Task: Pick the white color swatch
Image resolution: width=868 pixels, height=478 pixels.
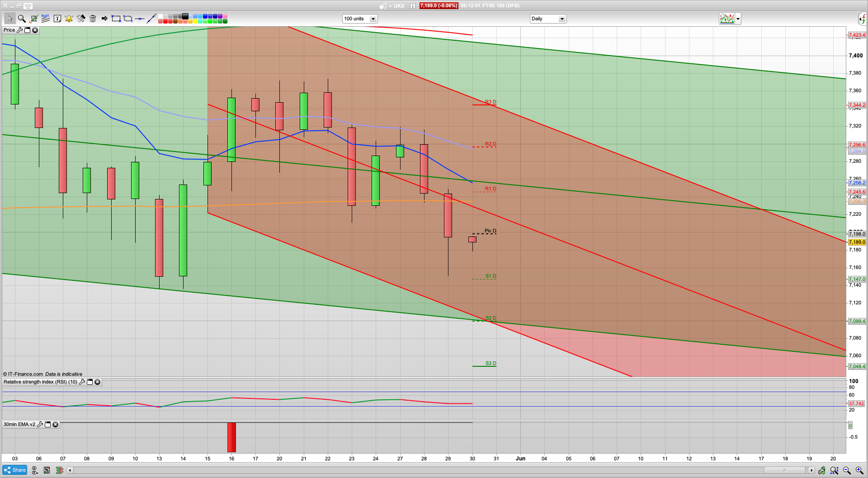Action: [x=160, y=16]
